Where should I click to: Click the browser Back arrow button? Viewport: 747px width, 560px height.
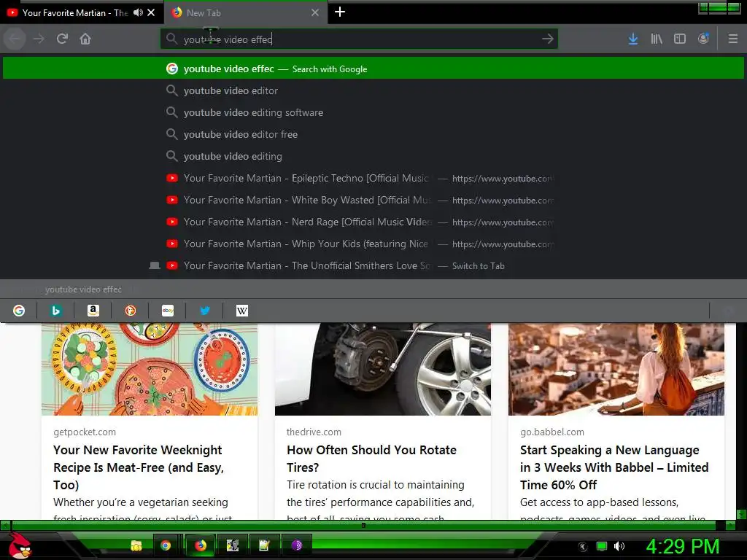(15, 39)
